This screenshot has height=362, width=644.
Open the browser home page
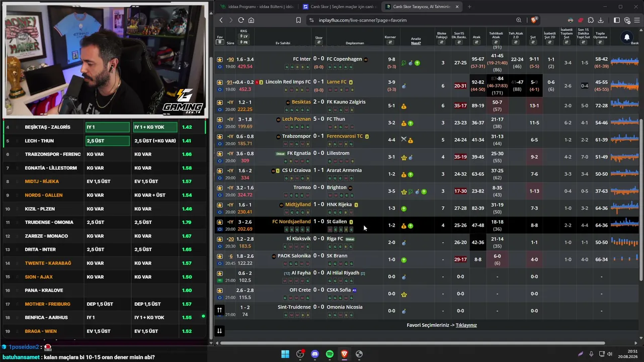coord(251,20)
